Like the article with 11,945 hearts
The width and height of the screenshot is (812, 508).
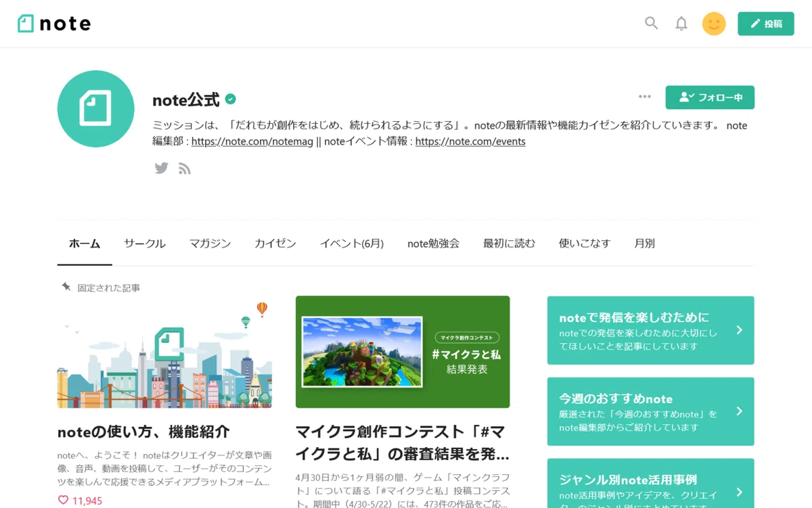coord(63,501)
